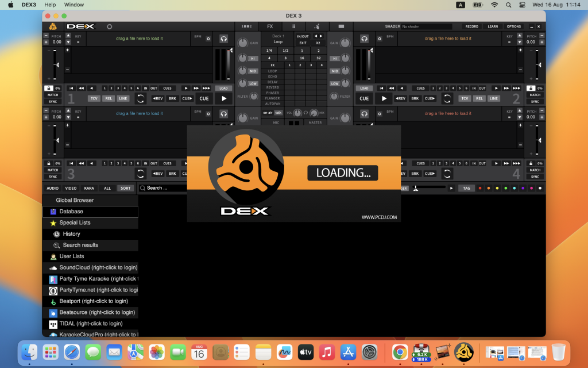Click the LEARN button
The height and width of the screenshot is (368, 588).
(493, 26)
